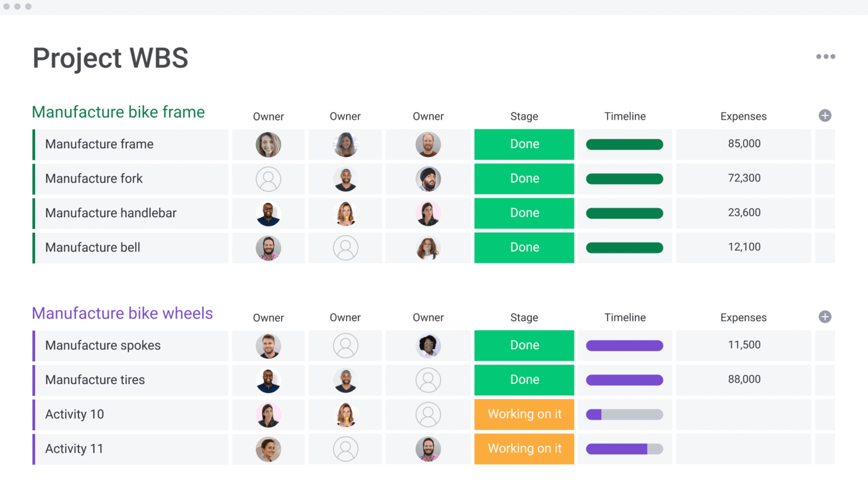868x498 pixels.
Task: Toggle the Working on it status for Activity 11
Action: (x=524, y=449)
